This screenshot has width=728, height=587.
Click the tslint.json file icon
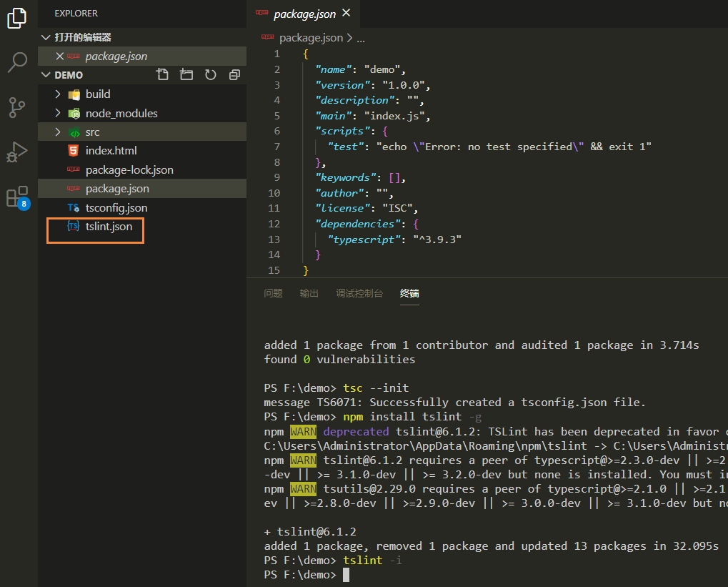click(x=74, y=227)
